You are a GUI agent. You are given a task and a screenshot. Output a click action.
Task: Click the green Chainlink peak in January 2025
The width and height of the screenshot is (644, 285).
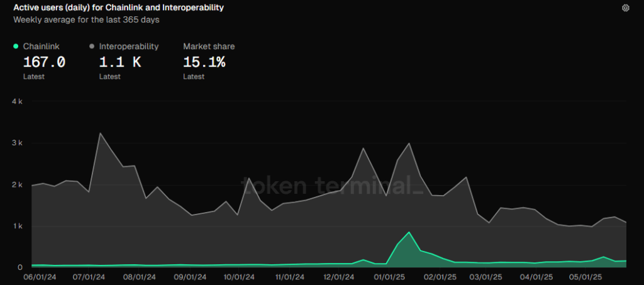pyautogui.click(x=409, y=232)
